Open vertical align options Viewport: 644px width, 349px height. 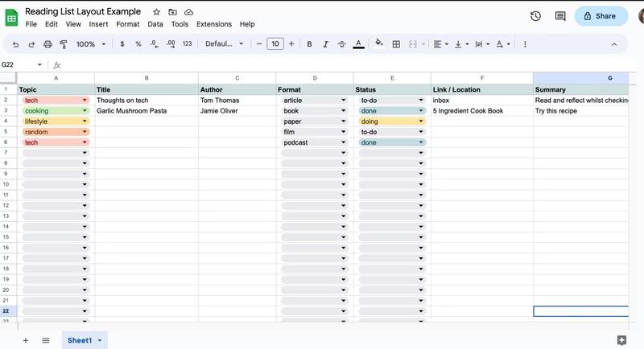click(x=461, y=44)
